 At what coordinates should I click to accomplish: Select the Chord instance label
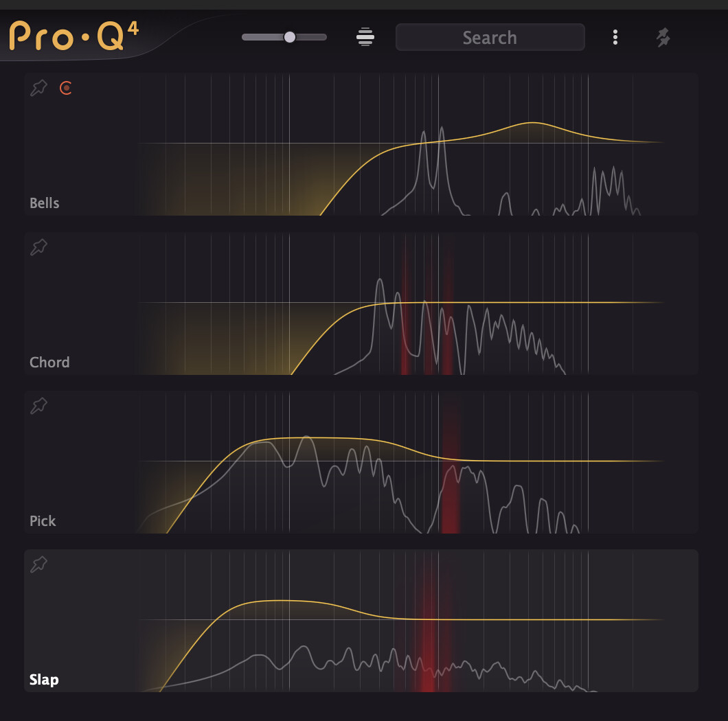pos(49,362)
